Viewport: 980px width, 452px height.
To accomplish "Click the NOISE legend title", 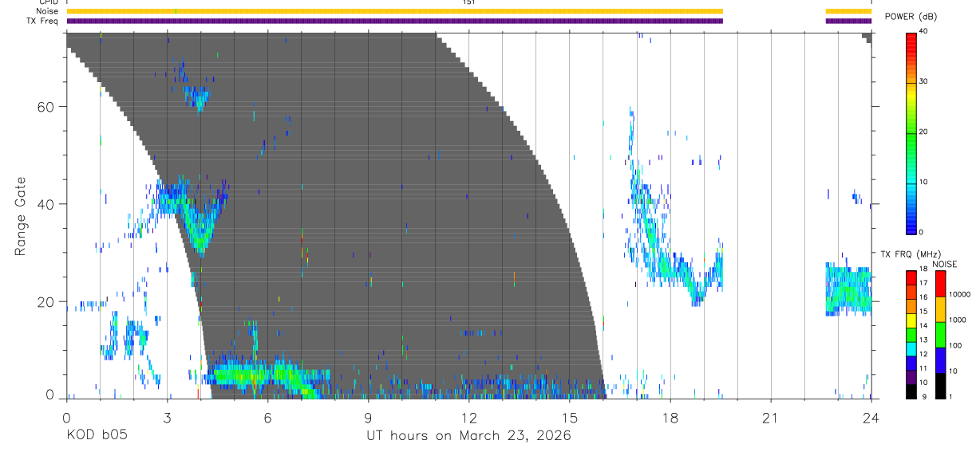I will [944, 265].
